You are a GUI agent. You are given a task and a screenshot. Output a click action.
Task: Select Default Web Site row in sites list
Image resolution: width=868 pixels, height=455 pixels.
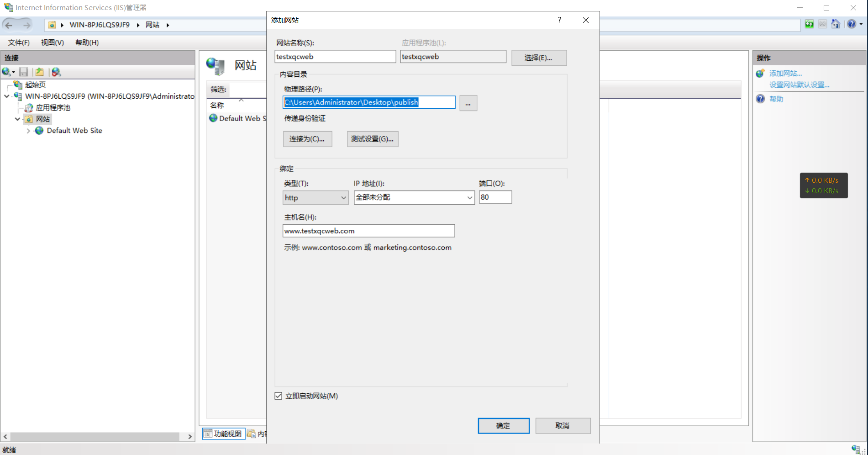(x=237, y=118)
